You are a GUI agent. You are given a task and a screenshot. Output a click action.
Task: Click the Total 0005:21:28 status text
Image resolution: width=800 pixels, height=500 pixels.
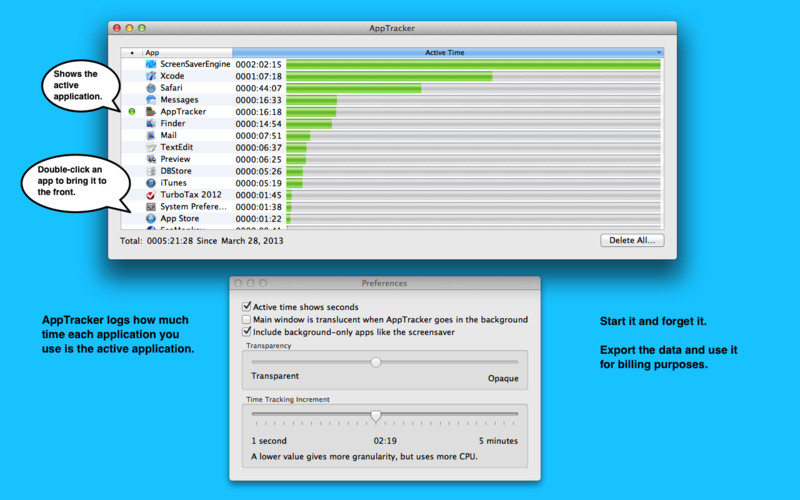(x=202, y=241)
